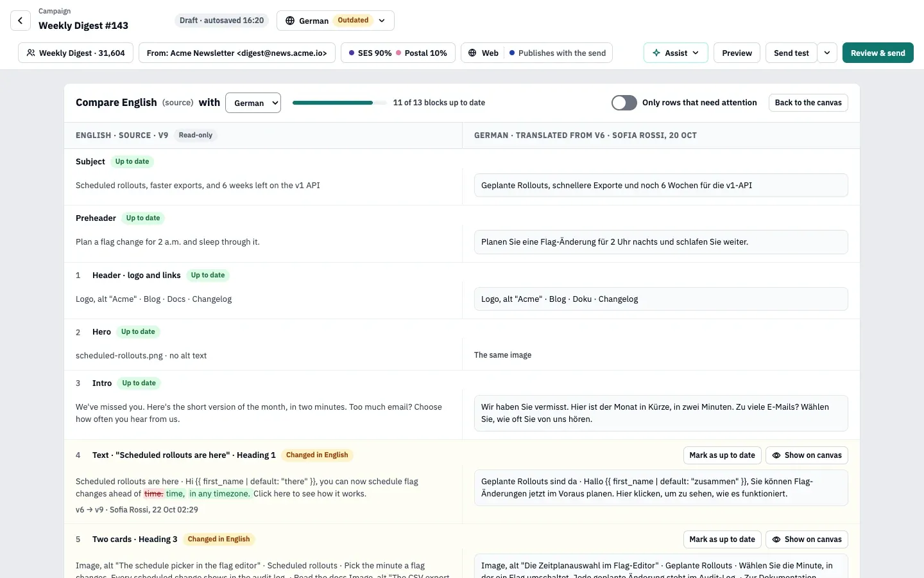Go back using the left chevron icon
Viewport: 924px width, 578px height.
click(21, 21)
